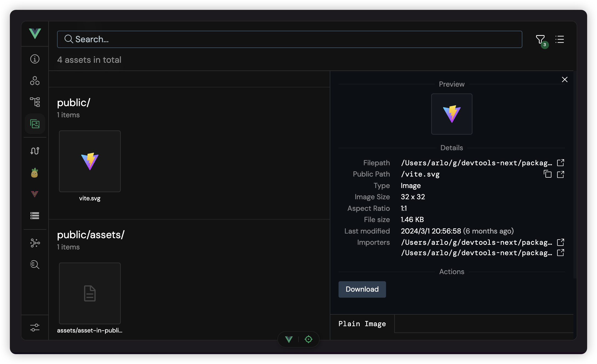Open the Settings sliders icon at bottom
The height and width of the screenshot is (364, 597).
tap(35, 328)
